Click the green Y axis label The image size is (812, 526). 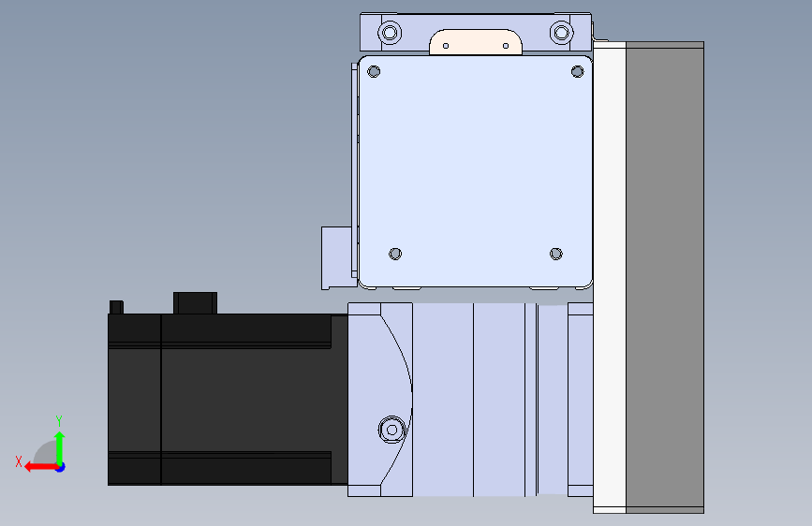click(59, 420)
